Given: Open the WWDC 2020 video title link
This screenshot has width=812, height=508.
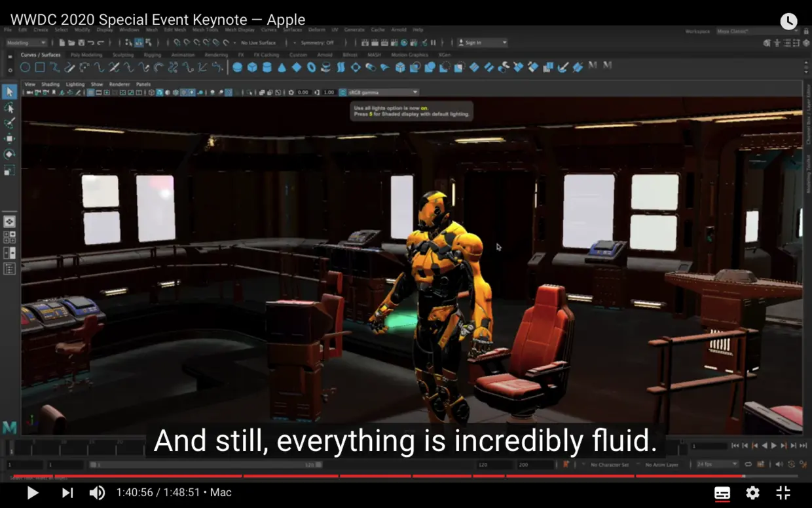Looking at the screenshot, I should pos(158,20).
